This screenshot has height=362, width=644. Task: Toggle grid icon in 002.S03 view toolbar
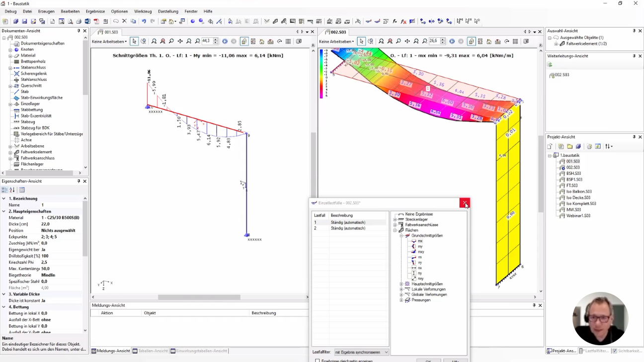click(x=515, y=42)
